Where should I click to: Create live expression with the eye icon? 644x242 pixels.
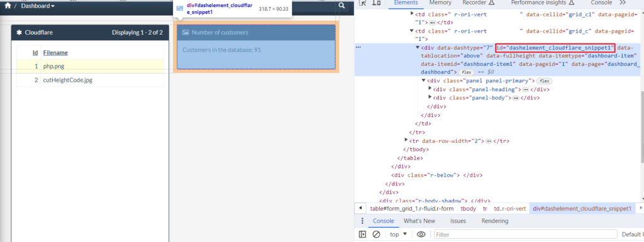[x=421, y=234]
